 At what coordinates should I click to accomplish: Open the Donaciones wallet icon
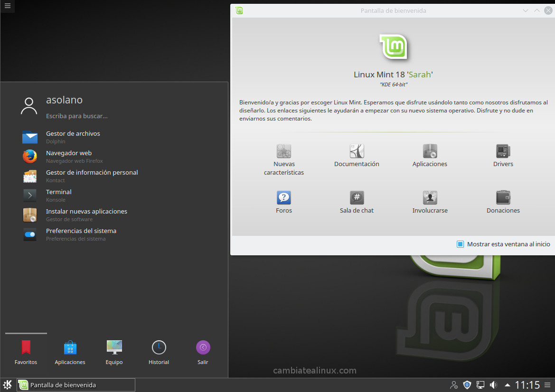click(503, 197)
